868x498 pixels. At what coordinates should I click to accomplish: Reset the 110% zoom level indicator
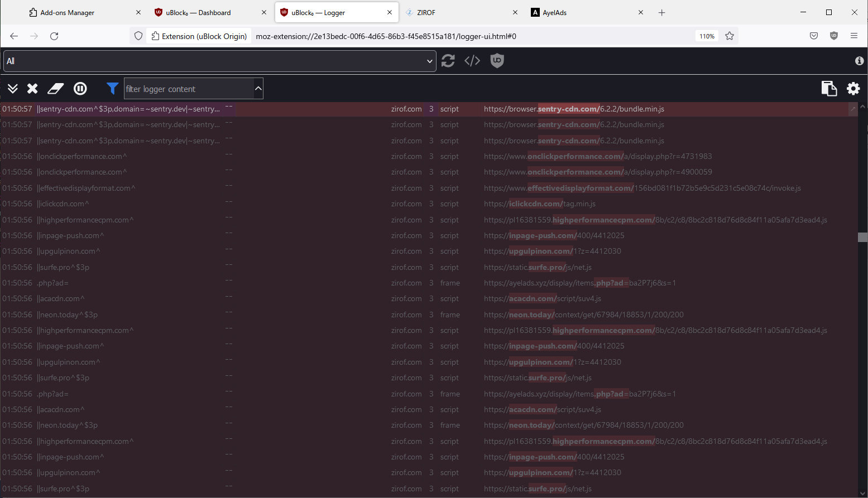[707, 36]
